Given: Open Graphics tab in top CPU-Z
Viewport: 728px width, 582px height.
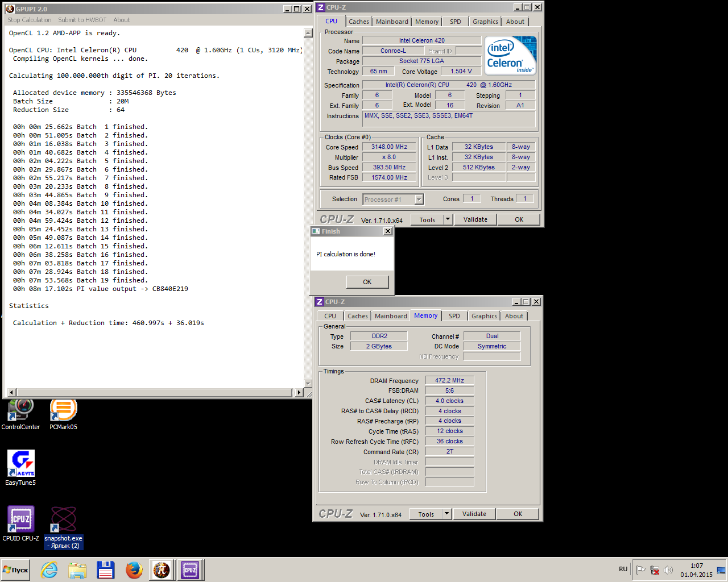Looking at the screenshot, I should (x=486, y=22).
